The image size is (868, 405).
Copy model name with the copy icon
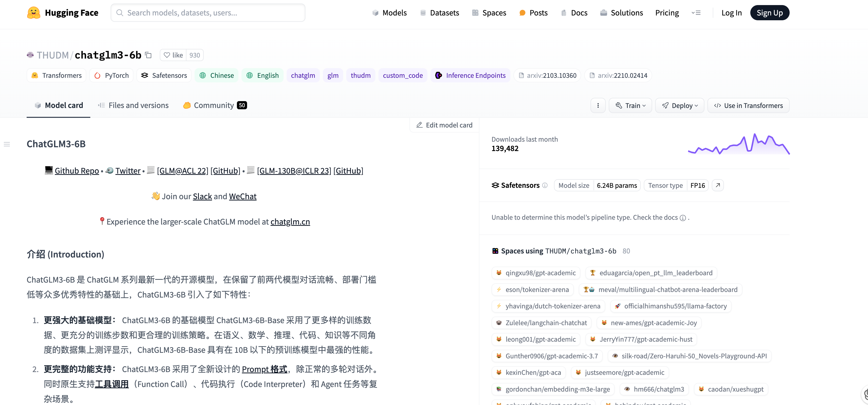[148, 55]
